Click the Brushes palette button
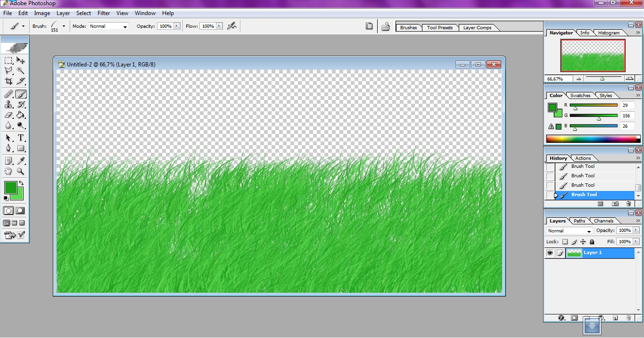This screenshot has width=644, height=338. (x=408, y=27)
